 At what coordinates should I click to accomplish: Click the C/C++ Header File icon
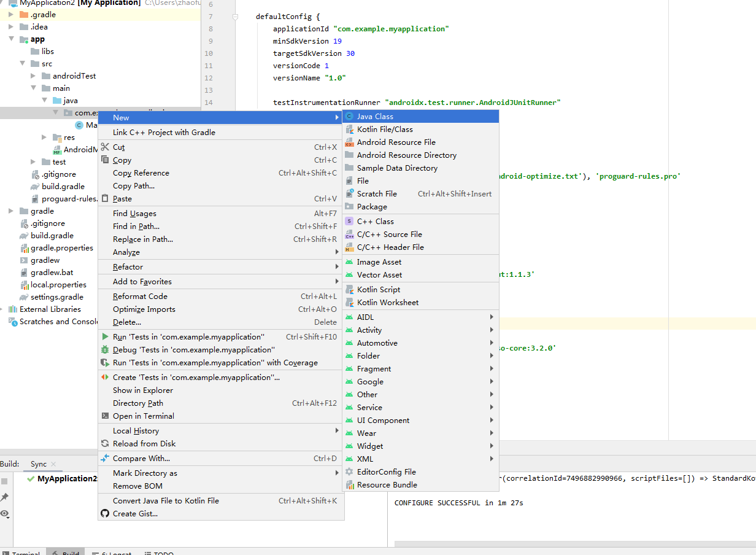click(x=349, y=247)
